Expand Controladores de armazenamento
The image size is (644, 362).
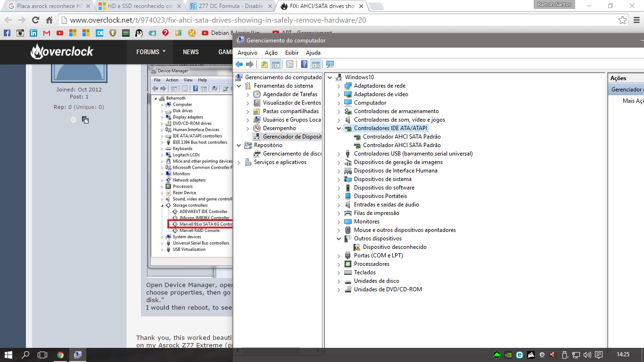tap(339, 111)
